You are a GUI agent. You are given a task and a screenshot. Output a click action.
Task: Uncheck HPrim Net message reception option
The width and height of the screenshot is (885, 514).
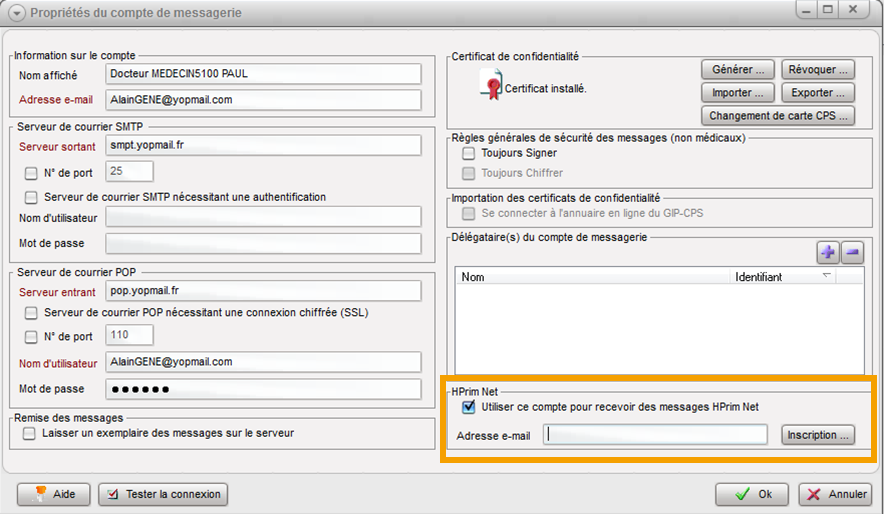[x=468, y=407]
